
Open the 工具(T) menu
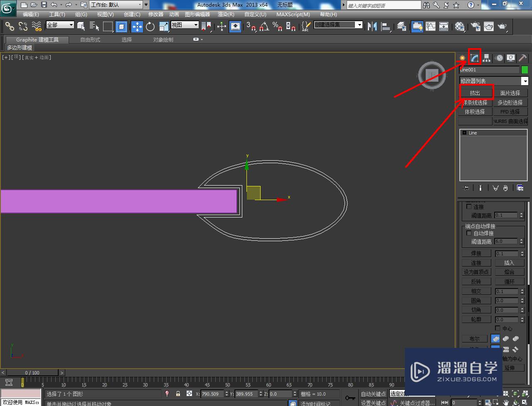pos(57,15)
